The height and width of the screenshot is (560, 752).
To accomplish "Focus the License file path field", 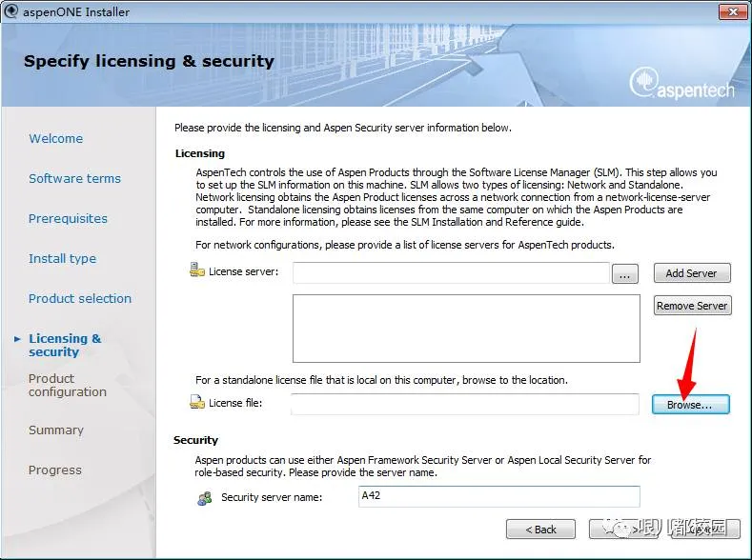I will [x=465, y=404].
